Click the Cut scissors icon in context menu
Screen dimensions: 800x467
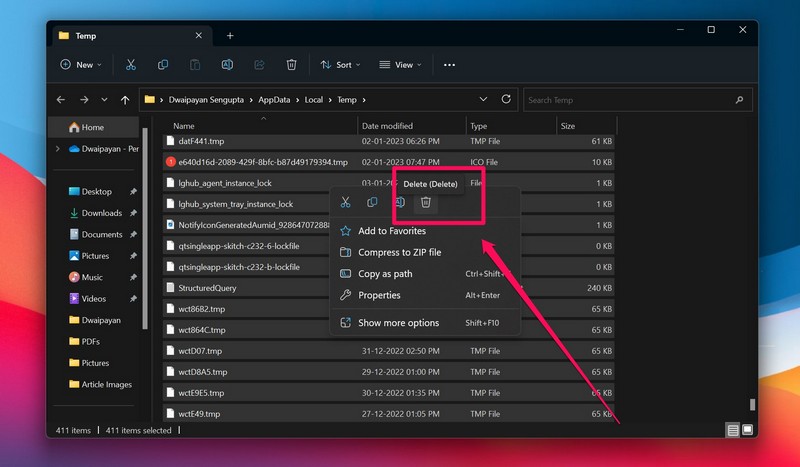(x=345, y=203)
